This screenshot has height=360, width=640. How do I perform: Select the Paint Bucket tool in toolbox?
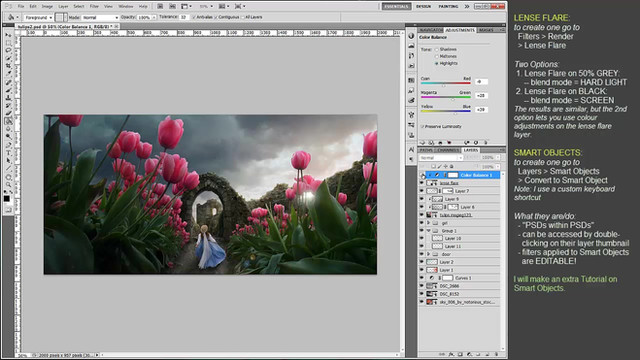point(8,121)
